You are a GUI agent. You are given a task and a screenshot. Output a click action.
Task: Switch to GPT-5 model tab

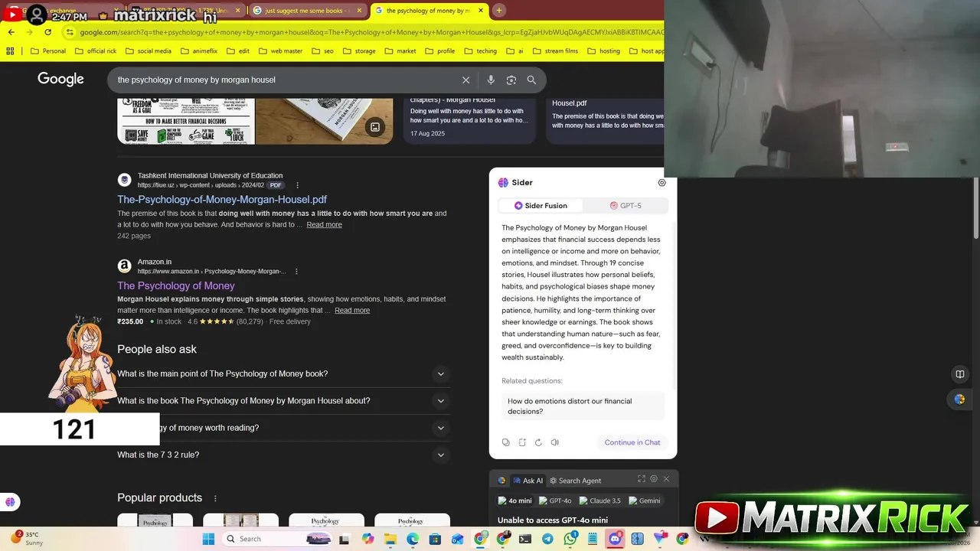pyautogui.click(x=626, y=206)
